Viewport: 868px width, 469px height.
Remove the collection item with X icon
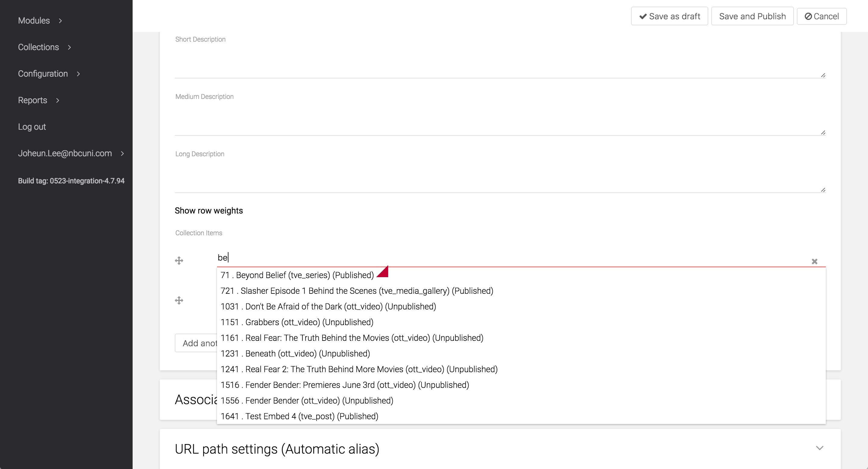814,261
